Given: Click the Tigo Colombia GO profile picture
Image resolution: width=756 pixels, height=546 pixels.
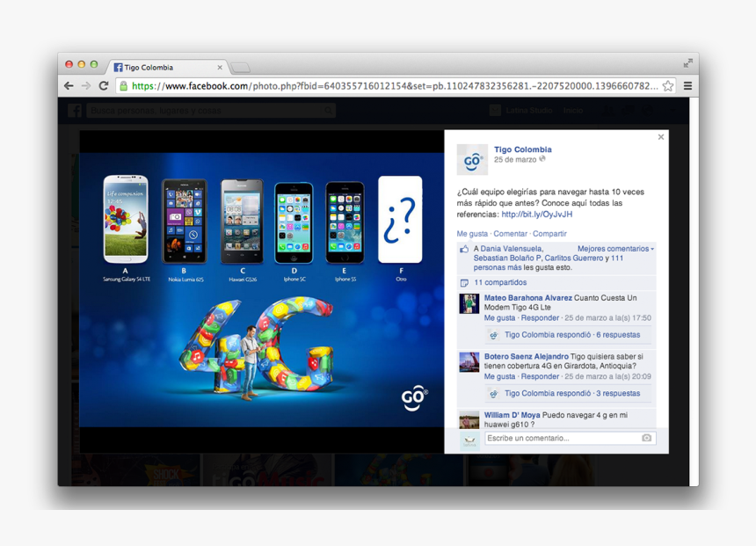Looking at the screenshot, I should click(x=472, y=159).
